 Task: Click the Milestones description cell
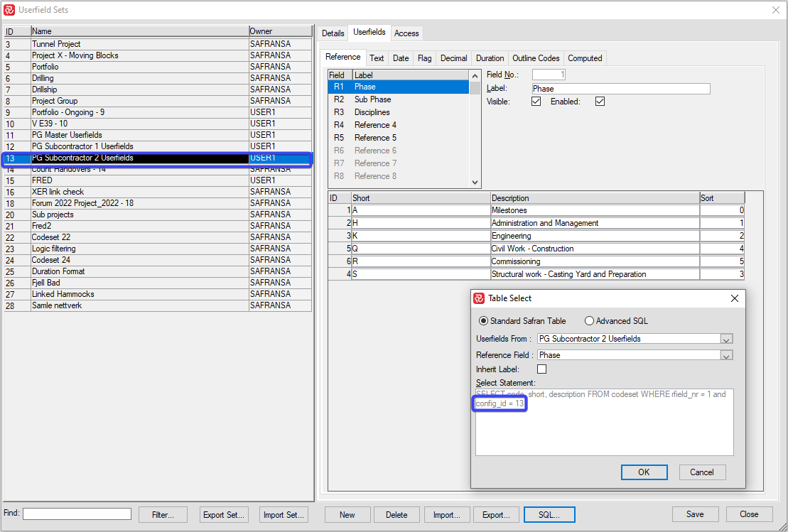[595, 210]
